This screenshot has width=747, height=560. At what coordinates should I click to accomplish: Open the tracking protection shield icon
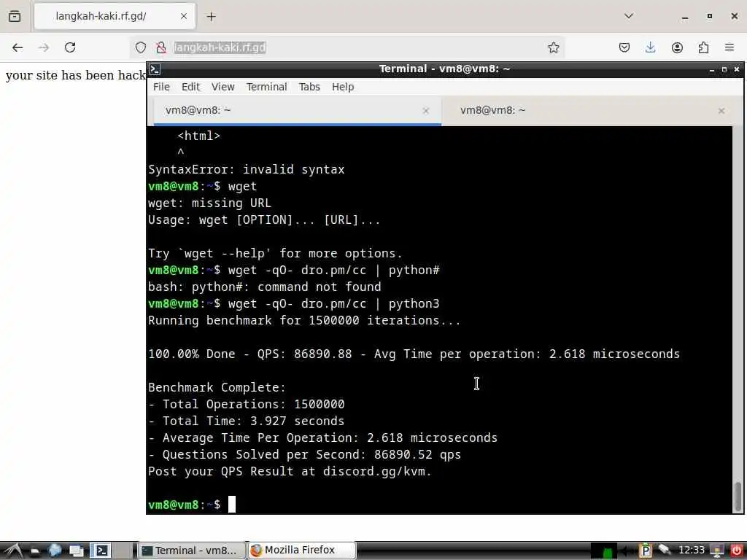[141, 47]
